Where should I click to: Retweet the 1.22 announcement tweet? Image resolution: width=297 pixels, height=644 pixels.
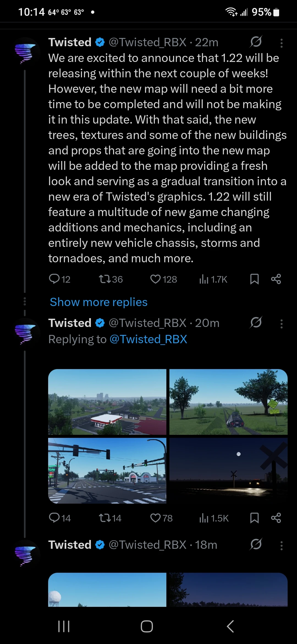(x=105, y=279)
